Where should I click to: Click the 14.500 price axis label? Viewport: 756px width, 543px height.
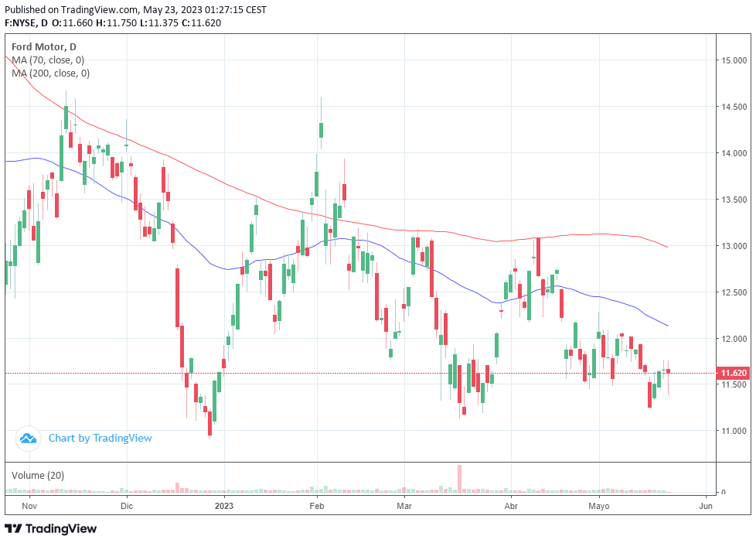tap(734, 107)
